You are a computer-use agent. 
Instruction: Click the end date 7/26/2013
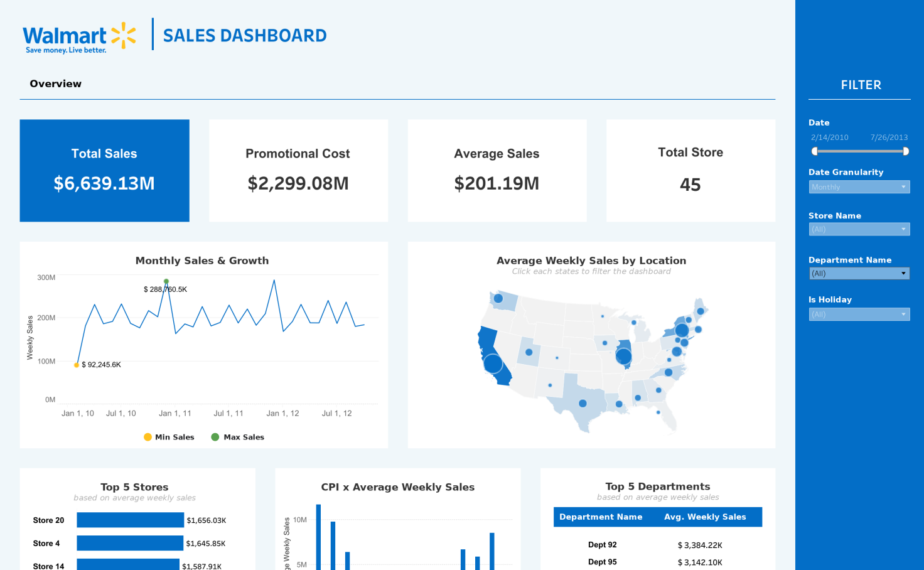pyautogui.click(x=889, y=137)
